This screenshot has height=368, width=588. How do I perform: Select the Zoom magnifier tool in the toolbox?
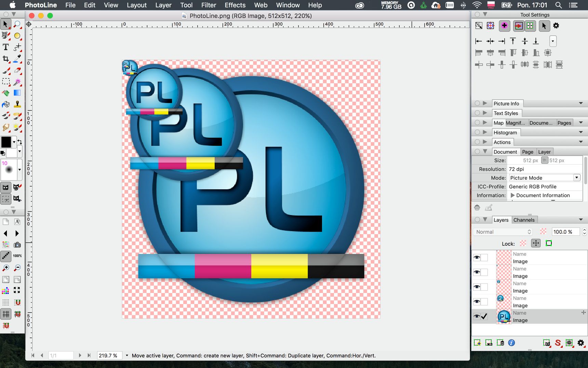(x=17, y=24)
